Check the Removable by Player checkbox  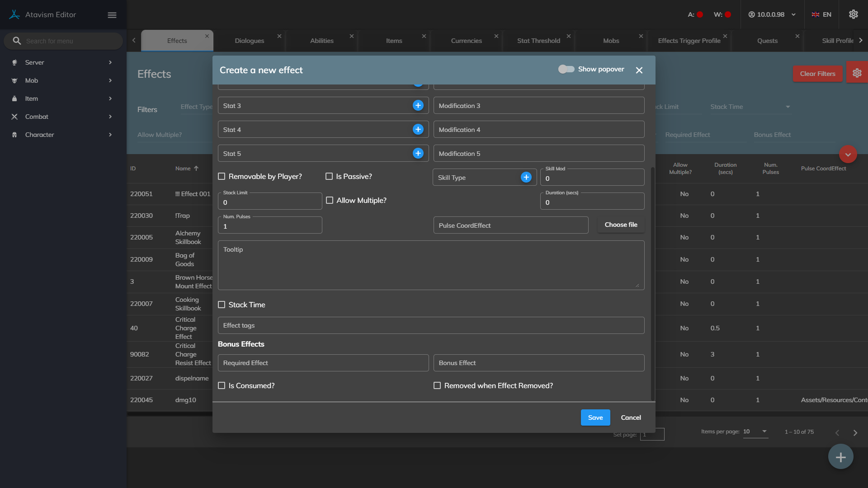pyautogui.click(x=222, y=176)
